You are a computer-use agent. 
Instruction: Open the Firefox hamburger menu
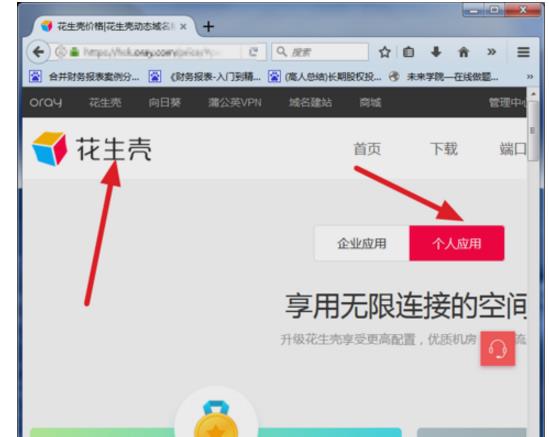pyautogui.click(x=523, y=52)
